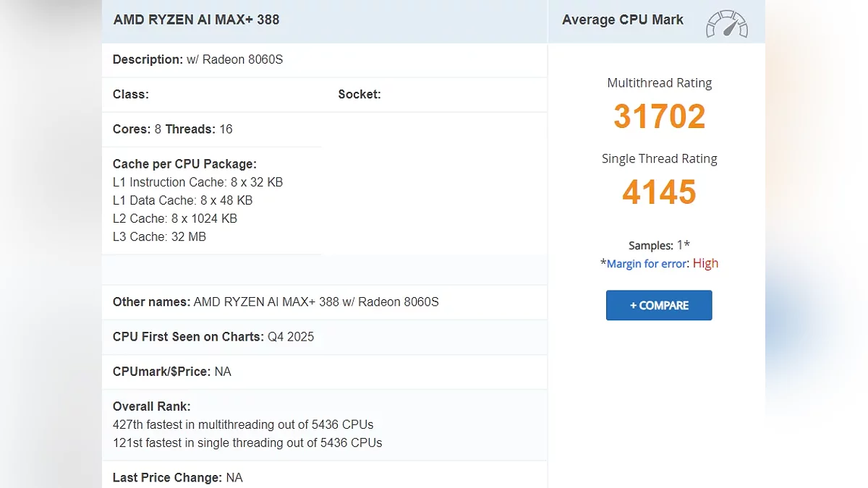Click the 427th fastest multithreading rank line
The height and width of the screenshot is (488, 868).
tap(243, 424)
